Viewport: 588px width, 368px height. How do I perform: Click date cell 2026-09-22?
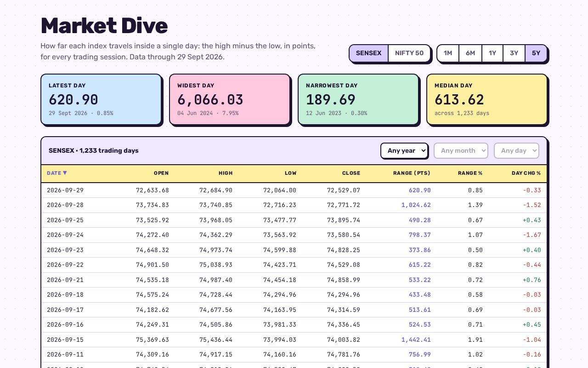65,265
